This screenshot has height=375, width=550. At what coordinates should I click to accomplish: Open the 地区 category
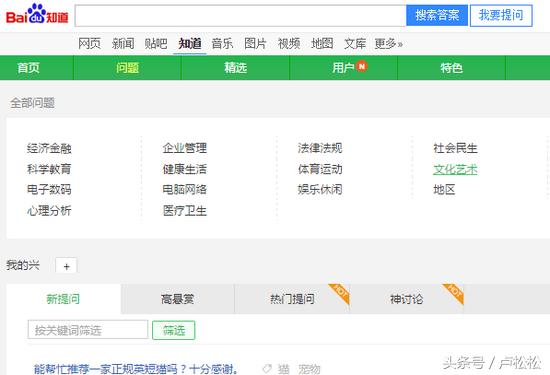444,189
